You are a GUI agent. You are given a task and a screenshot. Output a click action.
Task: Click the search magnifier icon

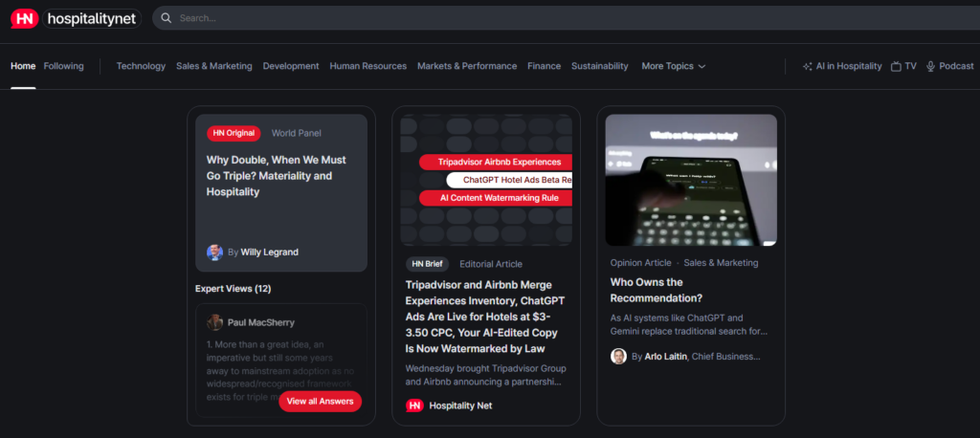click(167, 18)
